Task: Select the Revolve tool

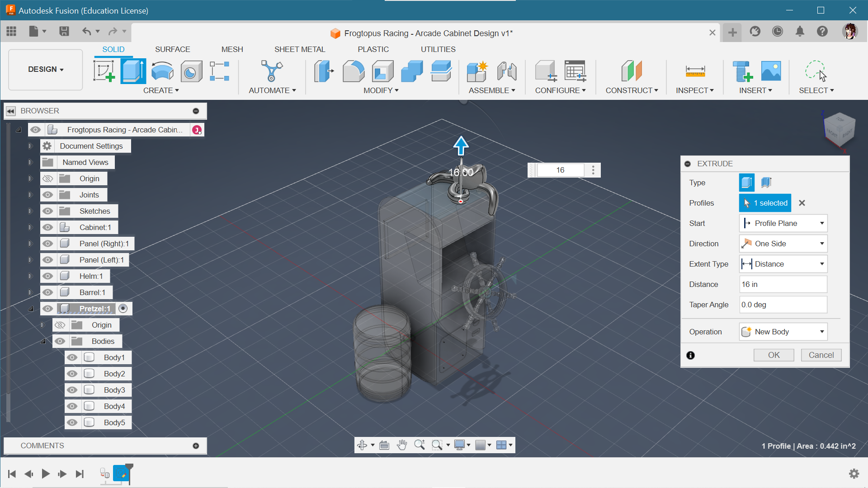Action: click(x=162, y=71)
